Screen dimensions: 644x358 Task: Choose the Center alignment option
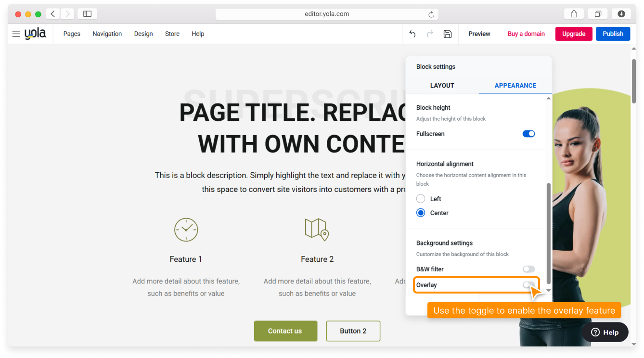click(x=421, y=213)
